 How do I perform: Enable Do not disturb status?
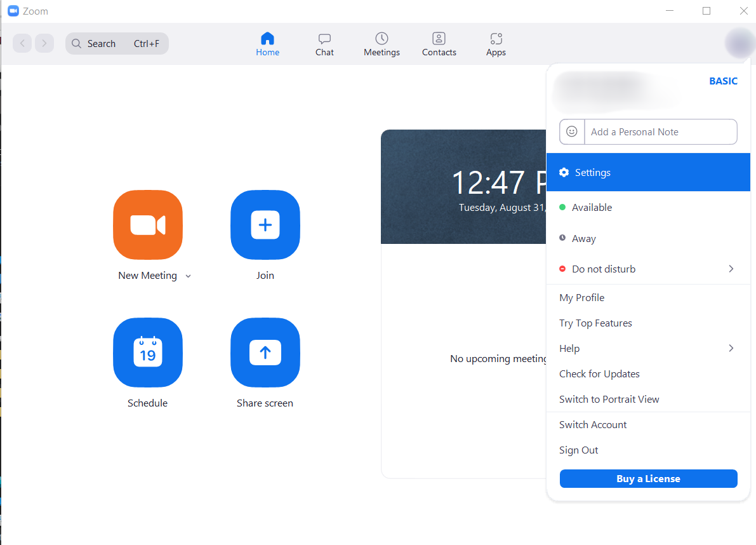(603, 269)
